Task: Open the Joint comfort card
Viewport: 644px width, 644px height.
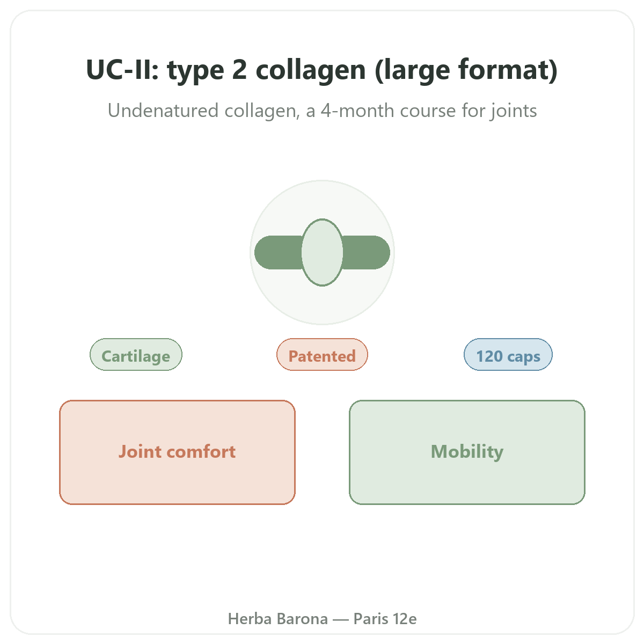Action: pos(177,452)
